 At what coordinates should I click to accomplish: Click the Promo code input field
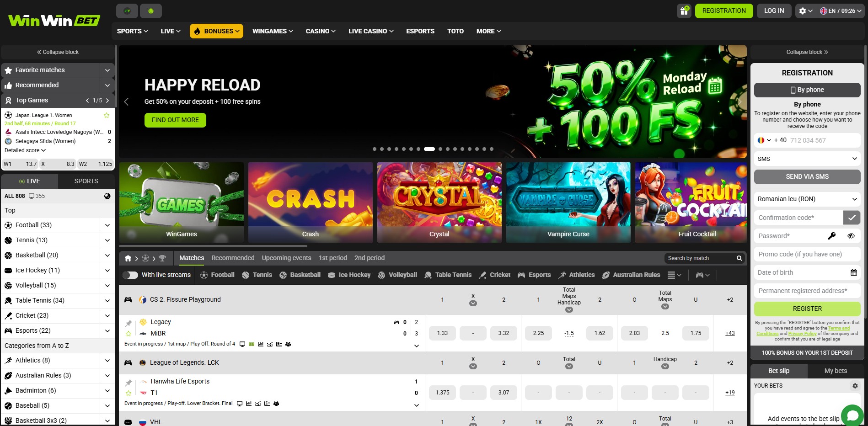click(x=807, y=254)
